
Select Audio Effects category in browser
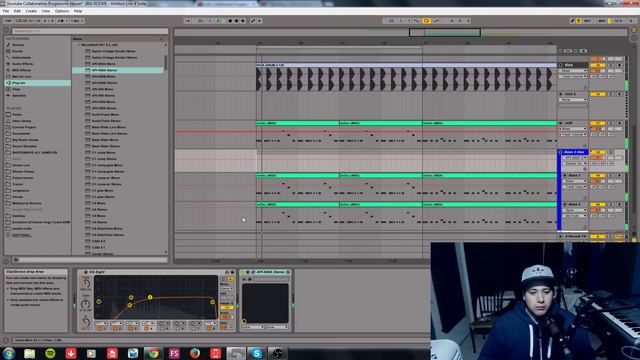click(x=23, y=64)
